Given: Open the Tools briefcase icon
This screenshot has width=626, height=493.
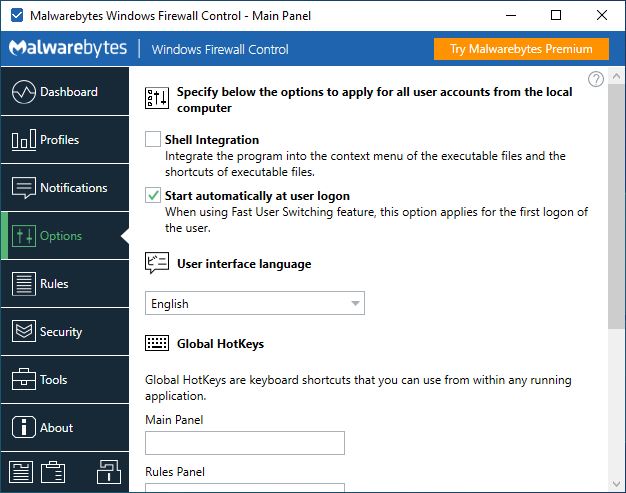Looking at the screenshot, I should (24, 379).
